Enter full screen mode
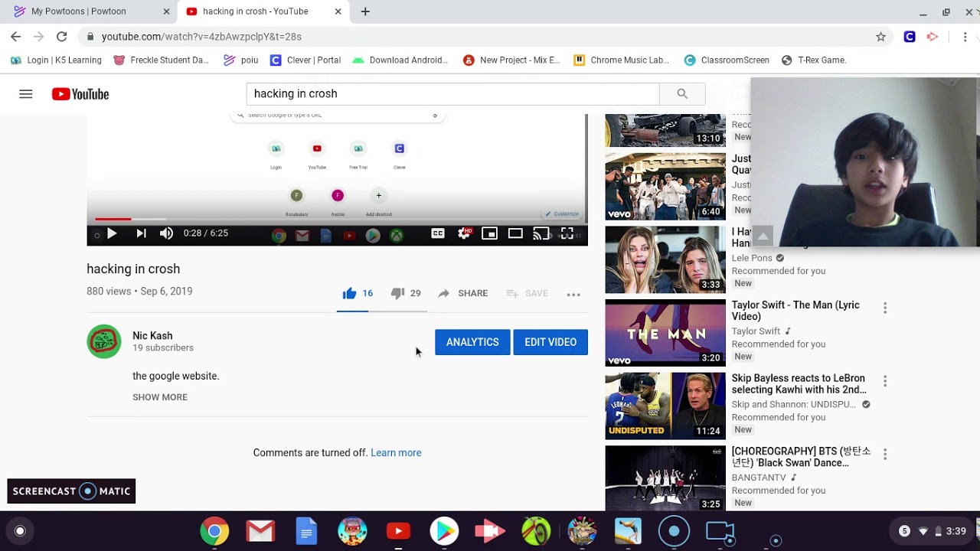 pyautogui.click(x=567, y=233)
